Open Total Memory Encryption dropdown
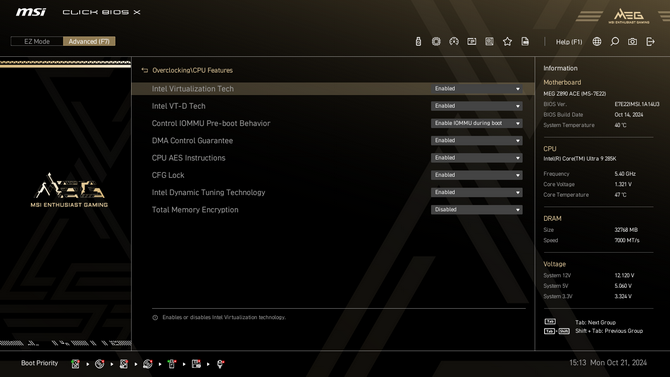670x377 pixels. coord(476,210)
